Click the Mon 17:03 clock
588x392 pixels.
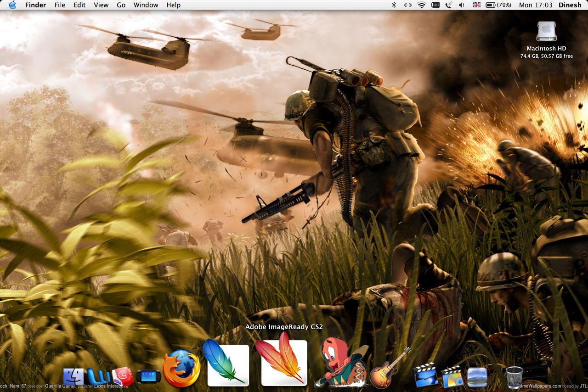pyautogui.click(x=536, y=5)
